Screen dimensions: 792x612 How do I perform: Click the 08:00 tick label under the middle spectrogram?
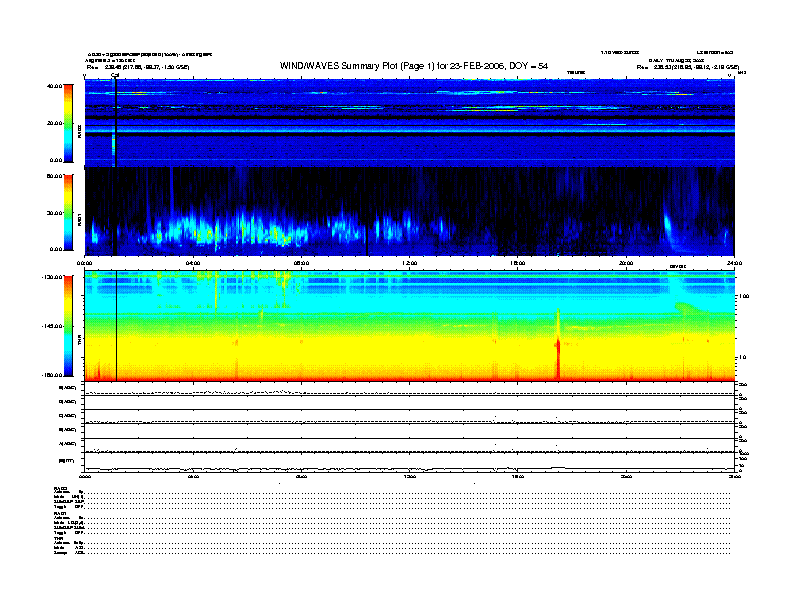pyautogui.click(x=301, y=263)
